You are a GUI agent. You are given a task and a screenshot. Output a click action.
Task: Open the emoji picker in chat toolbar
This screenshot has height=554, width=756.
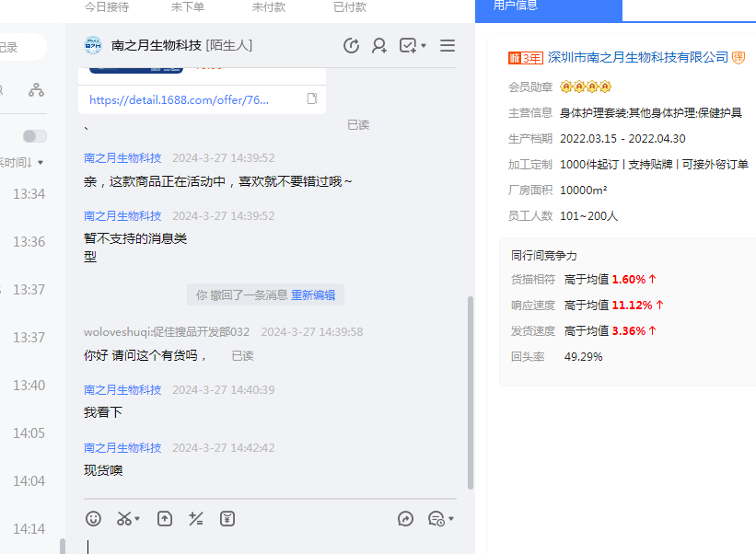click(93, 519)
